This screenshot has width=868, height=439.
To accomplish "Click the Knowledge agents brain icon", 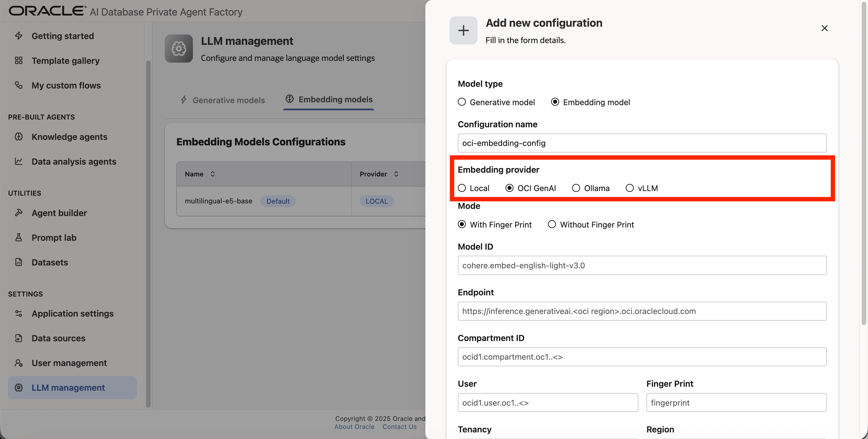I will pyautogui.click(x=19, y=136).
